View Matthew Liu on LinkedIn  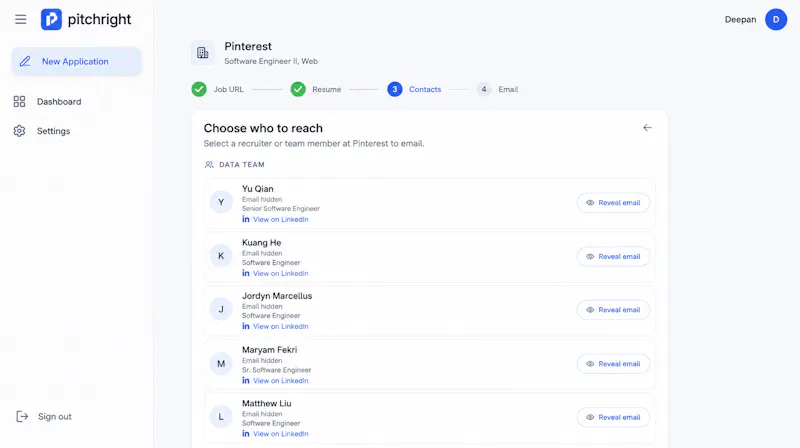coord(281,434)
